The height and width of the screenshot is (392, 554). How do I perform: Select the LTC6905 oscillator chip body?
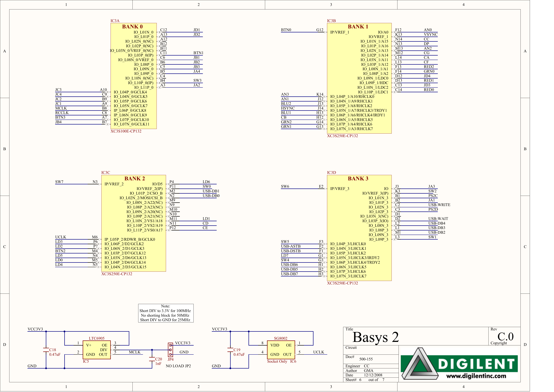click(97, 350)
